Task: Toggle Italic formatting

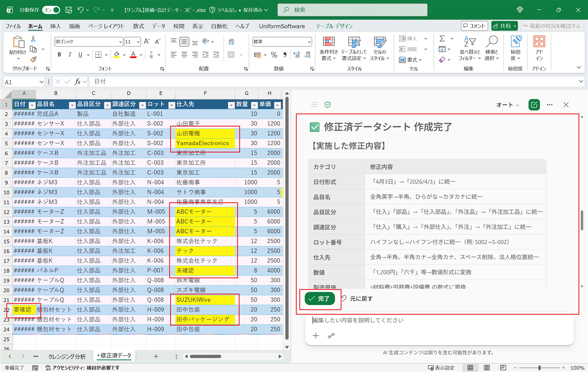Action: click(x=70, y=55)
